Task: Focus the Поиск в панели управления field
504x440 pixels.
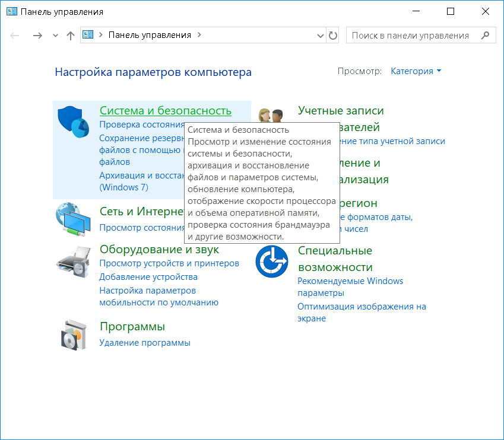Action: [411, 36]
